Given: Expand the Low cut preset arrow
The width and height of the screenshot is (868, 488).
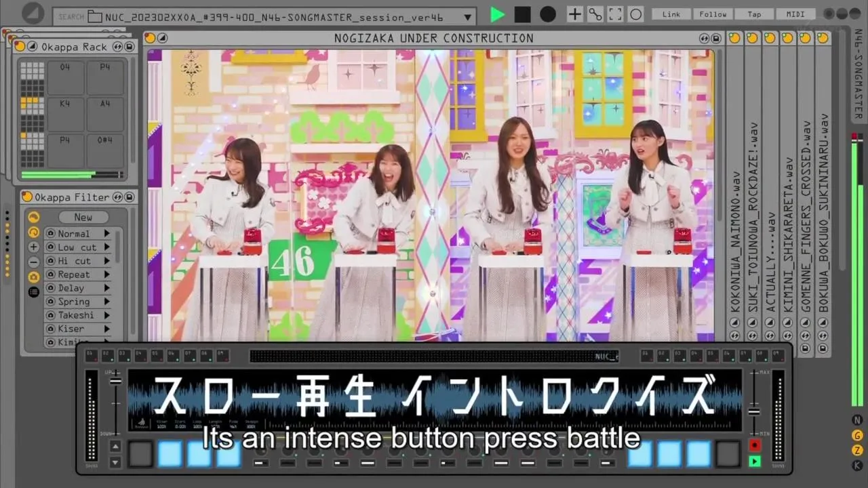Looking at the screenshot, I should coord(106,247).
